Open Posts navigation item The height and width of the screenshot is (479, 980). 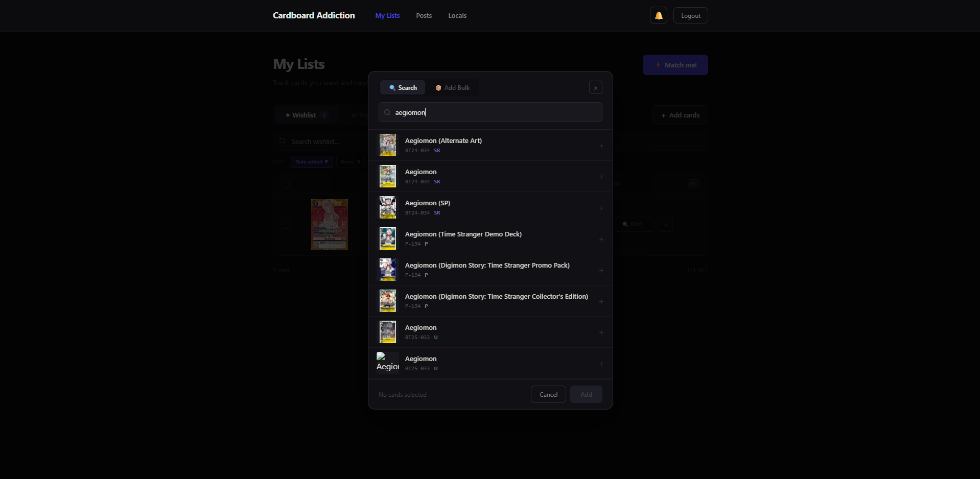tap(424, 16)
